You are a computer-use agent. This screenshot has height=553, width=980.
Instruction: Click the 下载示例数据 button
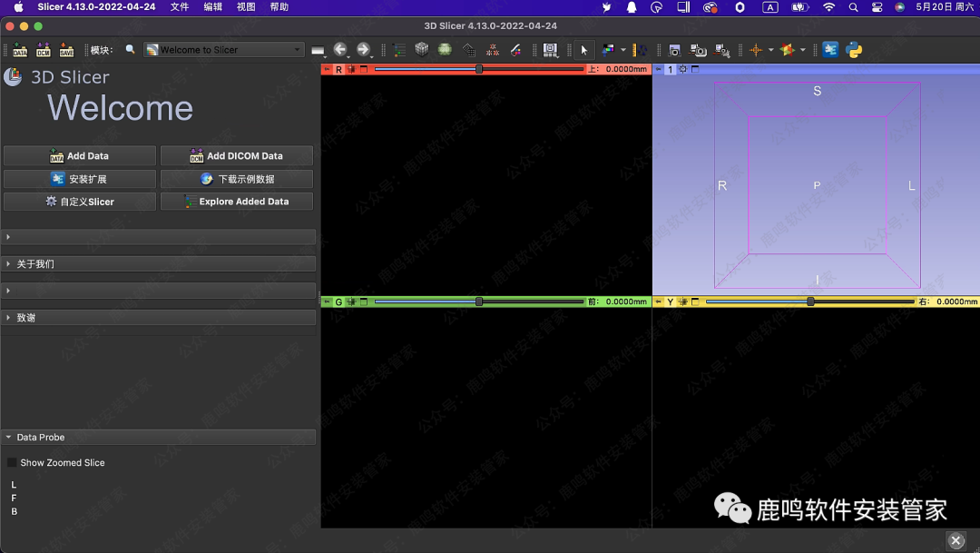point(237,179)
